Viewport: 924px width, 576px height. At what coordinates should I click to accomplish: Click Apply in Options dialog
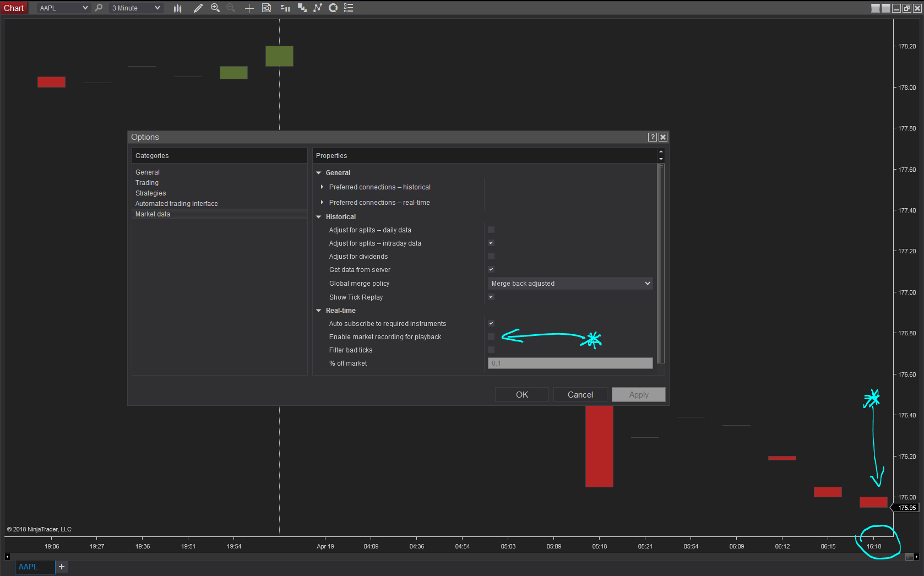[639, 395]
